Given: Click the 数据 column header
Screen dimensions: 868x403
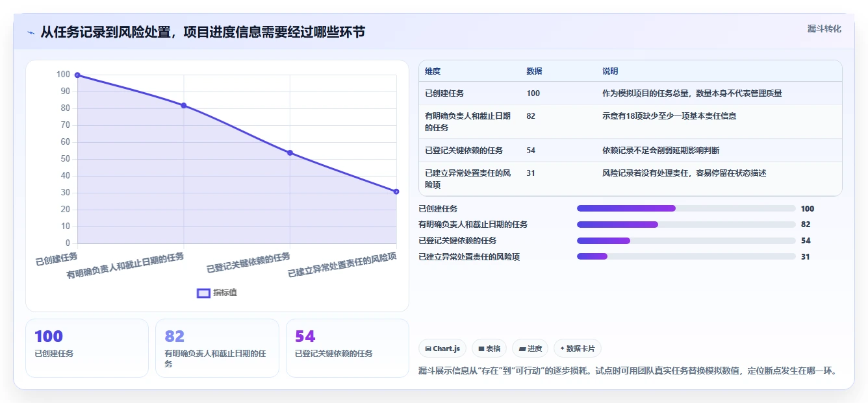Looking at the screenshot, I should (534, 71).
